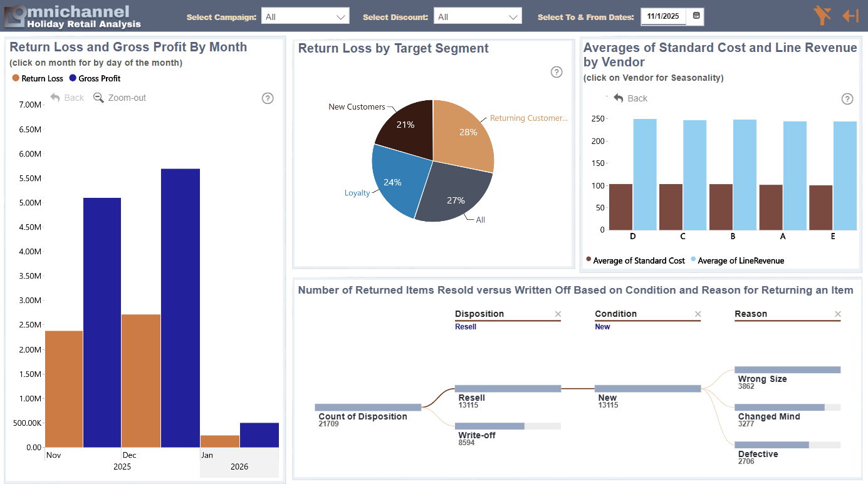
Task: Open help icon on Vendor averages chart
Action: click(x=847, y=99)
